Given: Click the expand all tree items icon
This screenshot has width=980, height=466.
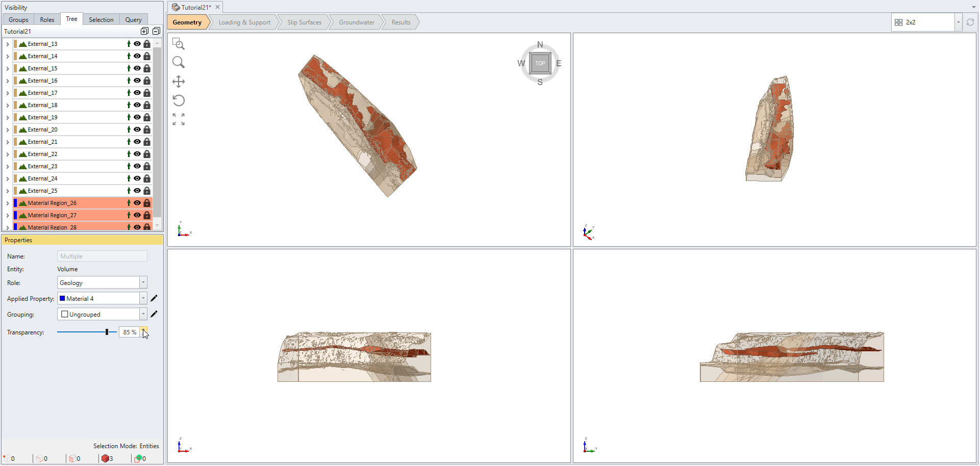Looking at the screenshot, I should [144, 31].
